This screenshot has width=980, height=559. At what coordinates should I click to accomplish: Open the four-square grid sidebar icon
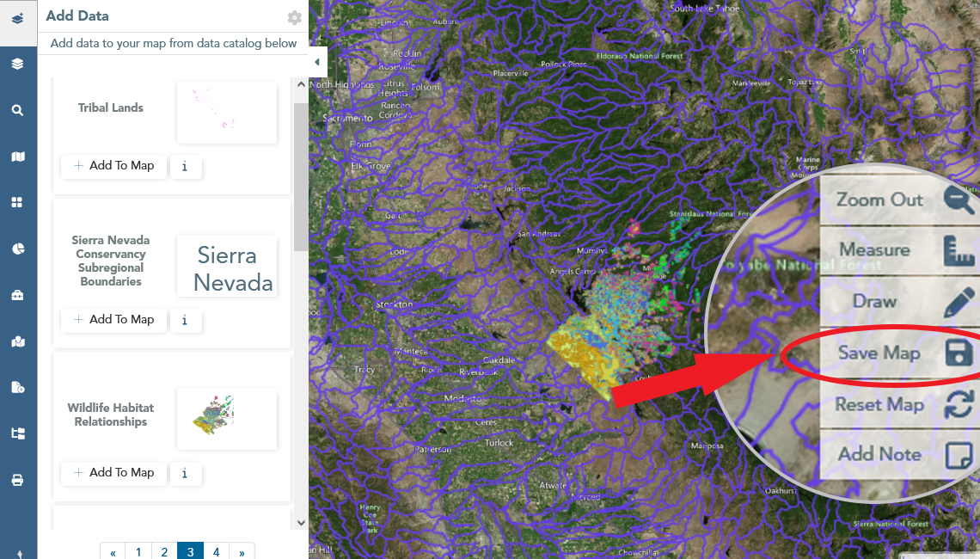click(17, 202)
